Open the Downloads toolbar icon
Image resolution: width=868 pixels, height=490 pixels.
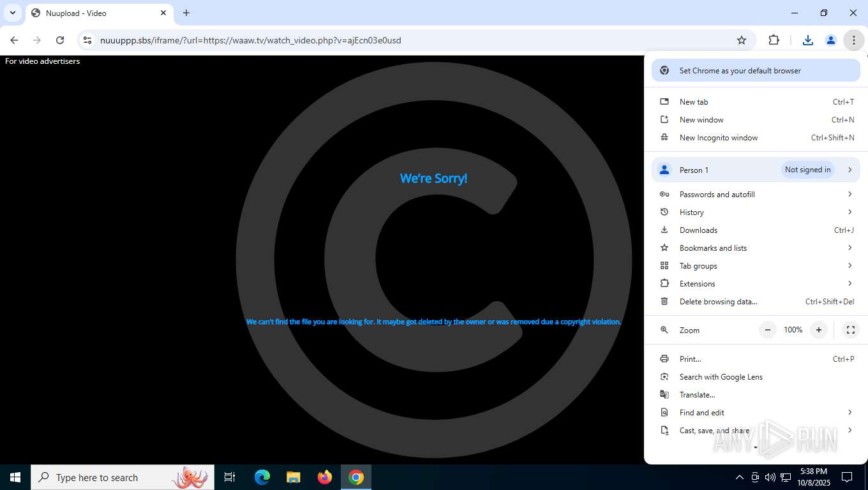pos(808,40)
